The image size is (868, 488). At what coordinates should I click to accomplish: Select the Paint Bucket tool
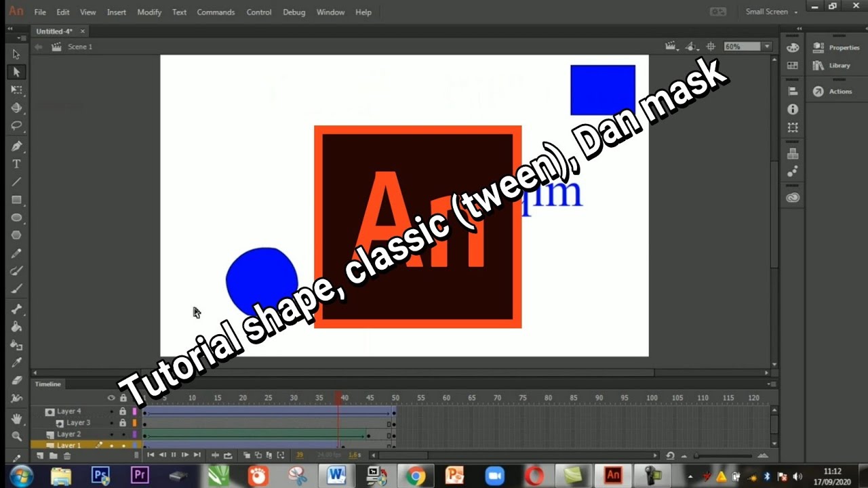pos(16,327)
